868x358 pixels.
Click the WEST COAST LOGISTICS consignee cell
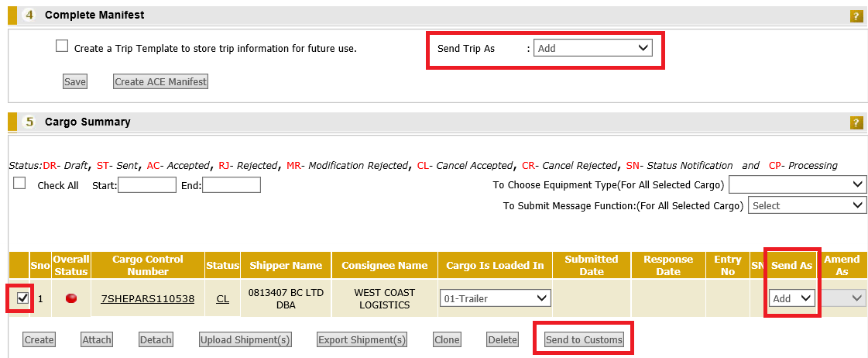click(x=385, y=298)
